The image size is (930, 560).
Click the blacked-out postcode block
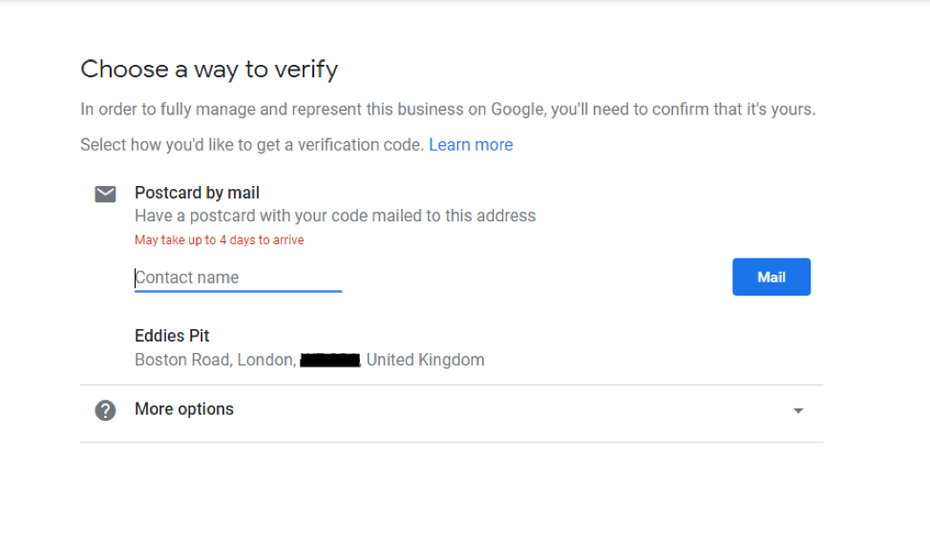(329, 360)
